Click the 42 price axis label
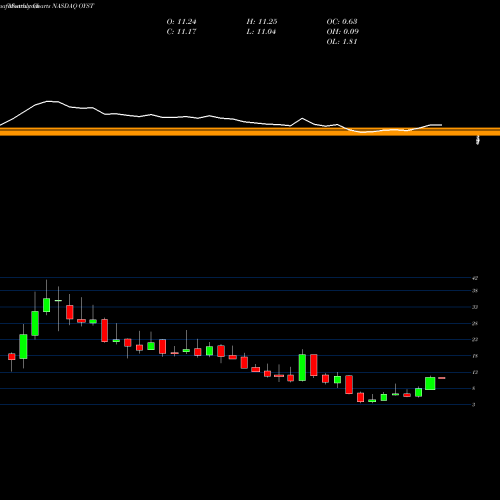This screenshot has width=500, height=500. click(x=475, y=278)
